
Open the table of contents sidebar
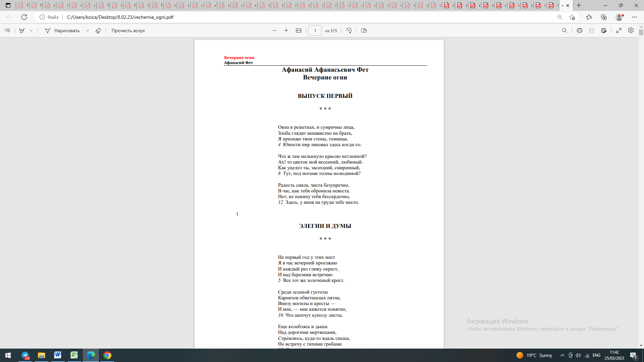click(x=7, y=31)
